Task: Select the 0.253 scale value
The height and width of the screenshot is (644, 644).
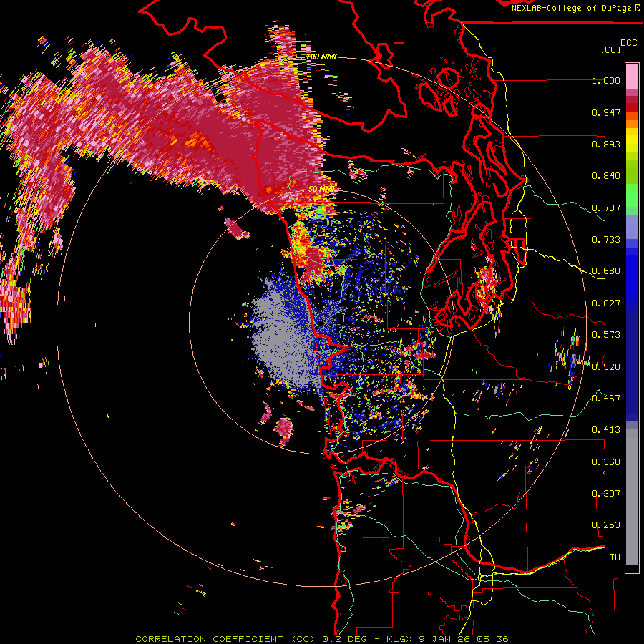Action: [606, 525]
